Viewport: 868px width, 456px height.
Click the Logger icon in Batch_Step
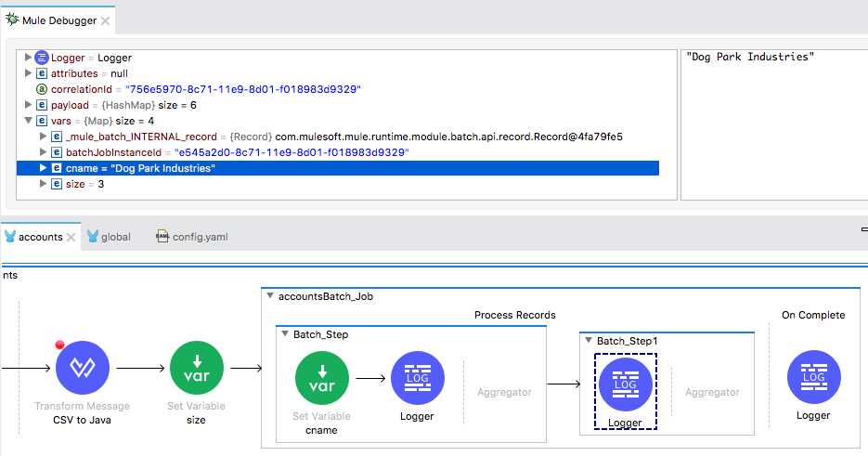pos(418,378)
